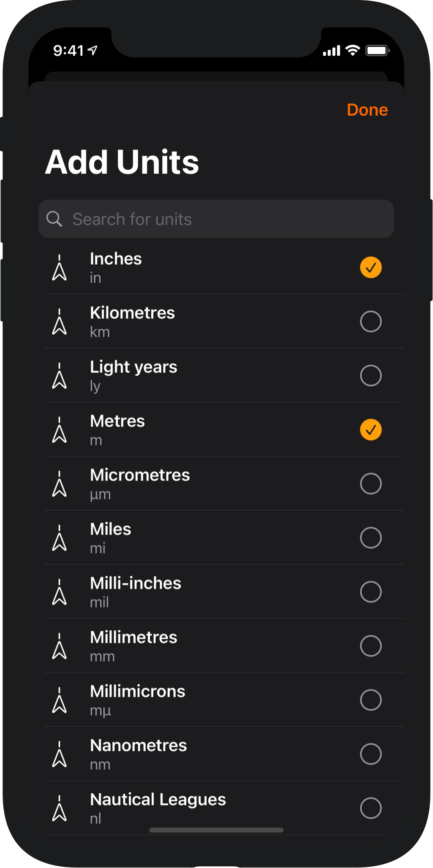433x868 pixels.
Task: Click the length icon beside Miles
Action: pos(59,538)
